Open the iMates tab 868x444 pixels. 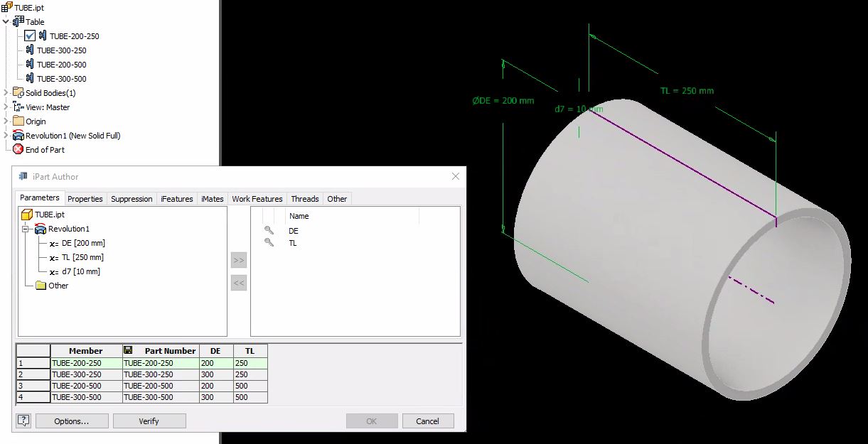pos(213,199)
